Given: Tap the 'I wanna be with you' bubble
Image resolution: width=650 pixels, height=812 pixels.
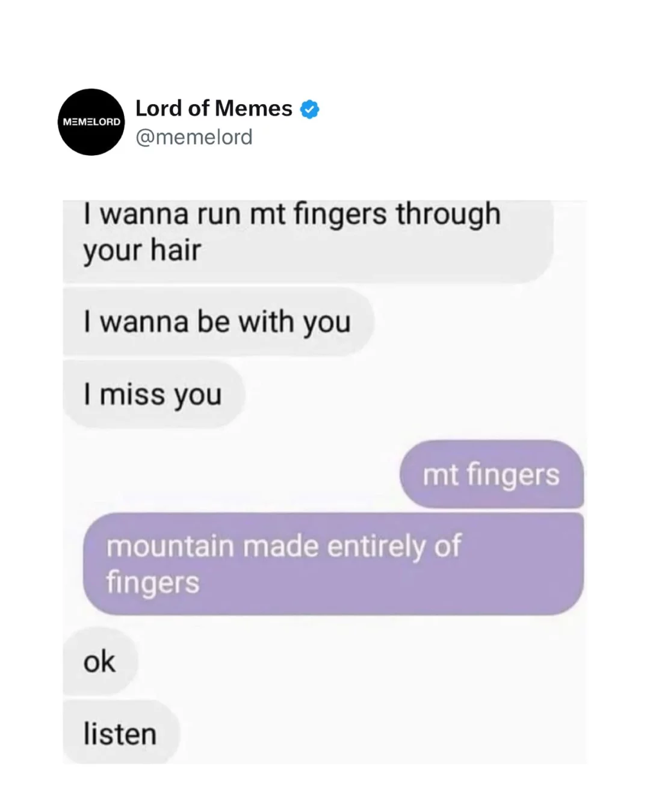Looking at the screenshot, I should [x=218, y=322].
